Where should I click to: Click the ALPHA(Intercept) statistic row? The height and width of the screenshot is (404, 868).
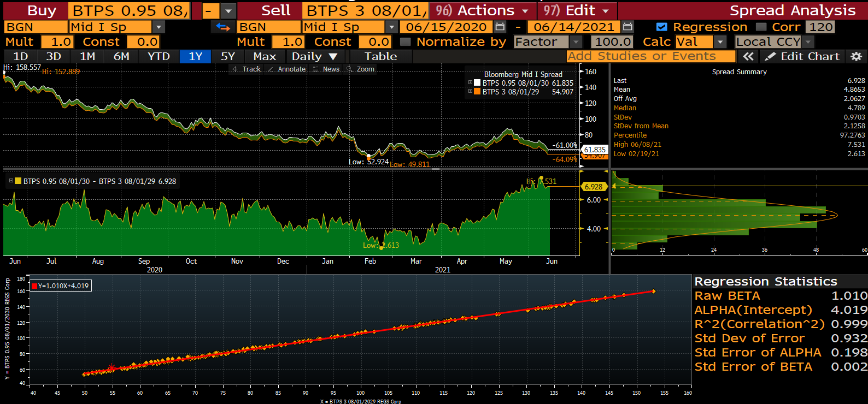[781, 310]
